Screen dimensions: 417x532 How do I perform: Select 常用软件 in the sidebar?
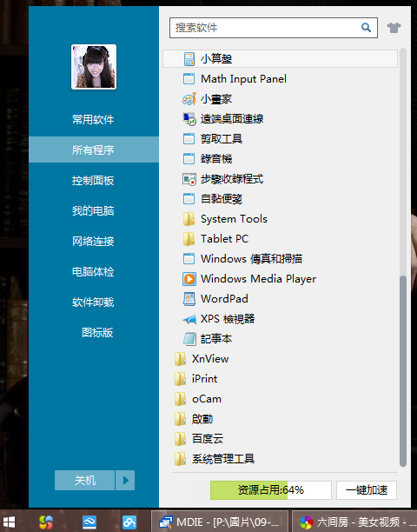click(93, 119)
